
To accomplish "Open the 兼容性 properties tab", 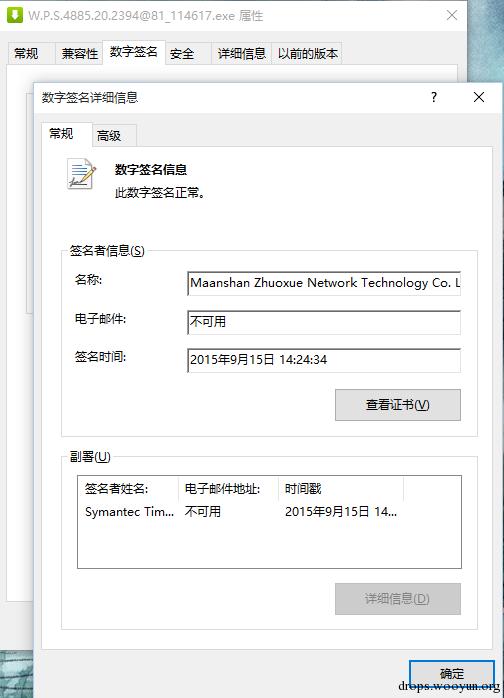I will point(80,54).
